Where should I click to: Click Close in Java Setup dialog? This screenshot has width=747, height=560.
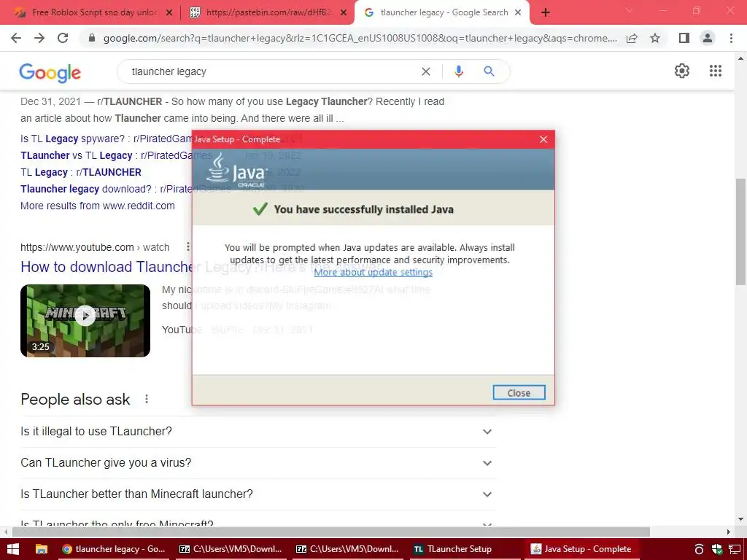pyautogui.click(x=519, y=393)
